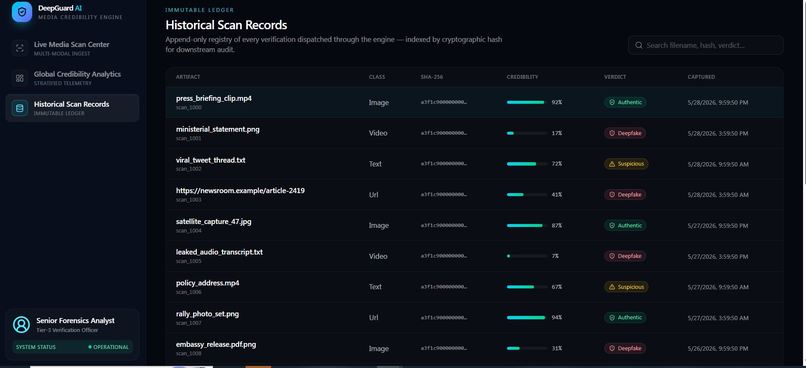Image resolution: width=806 pixels, height=368 pixels.
Task: Click the 92% credibility bar
Action: [527, 102]
